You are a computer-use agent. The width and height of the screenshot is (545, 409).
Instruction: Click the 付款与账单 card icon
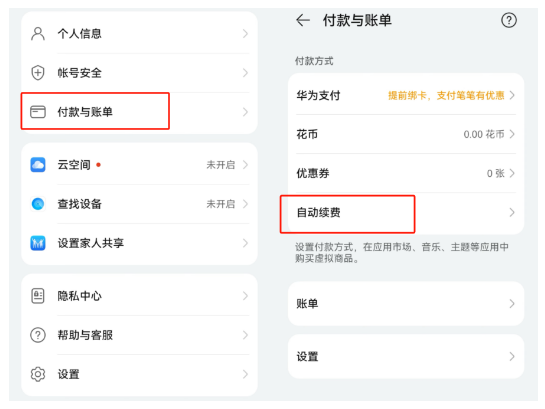coord(38,112)
